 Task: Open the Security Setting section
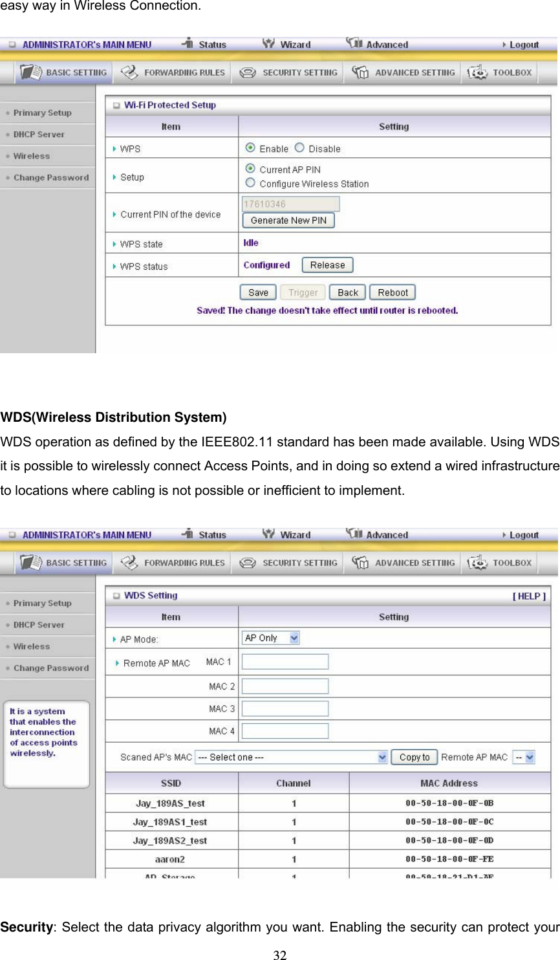[287, 72]
